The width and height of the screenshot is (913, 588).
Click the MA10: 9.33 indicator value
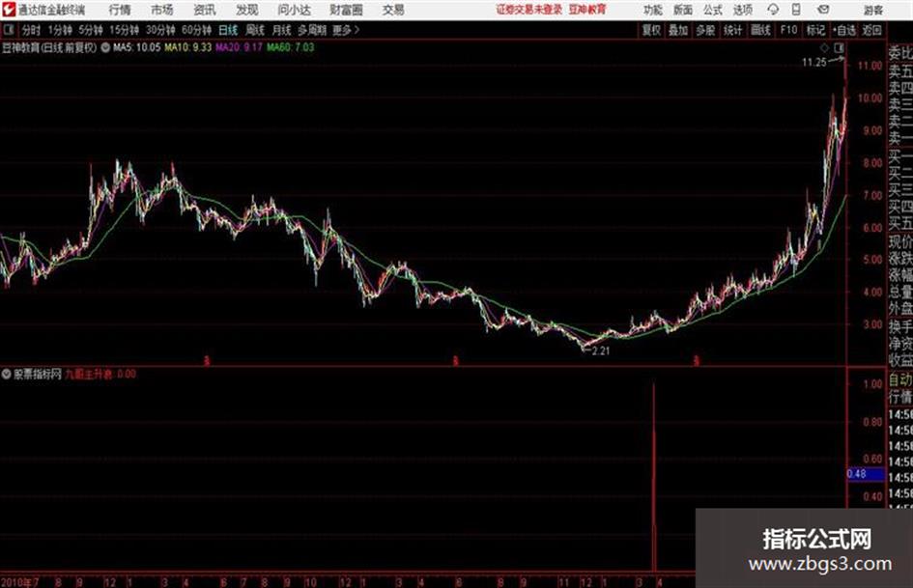pyautogui.click(x=188, y=47)
